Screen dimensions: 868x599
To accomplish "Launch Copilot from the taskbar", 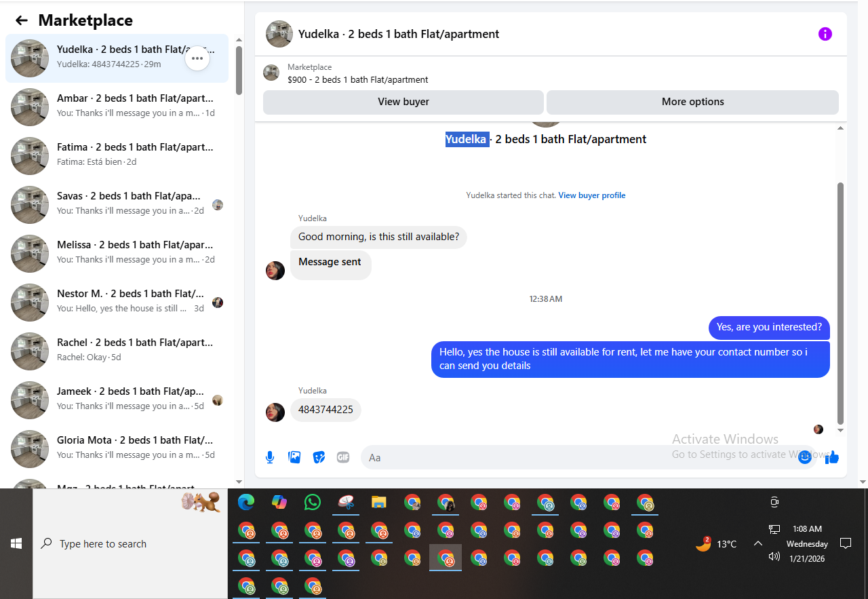I will pos(279,503).
